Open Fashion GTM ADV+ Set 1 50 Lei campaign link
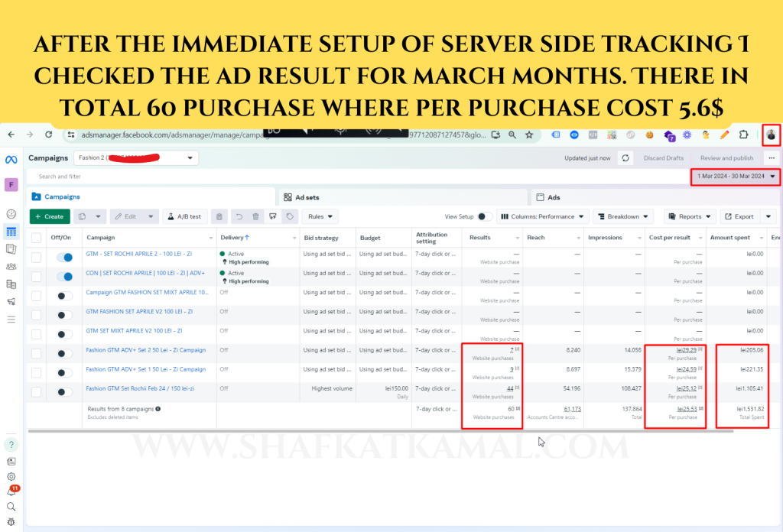The image size is (783, 532). [146, 369]
